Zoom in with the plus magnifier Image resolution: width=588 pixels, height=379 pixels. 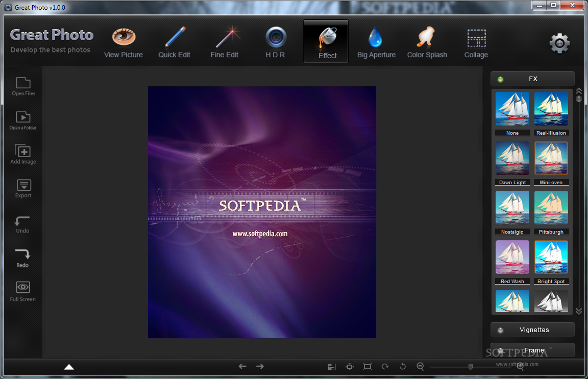tap(520, 367)
